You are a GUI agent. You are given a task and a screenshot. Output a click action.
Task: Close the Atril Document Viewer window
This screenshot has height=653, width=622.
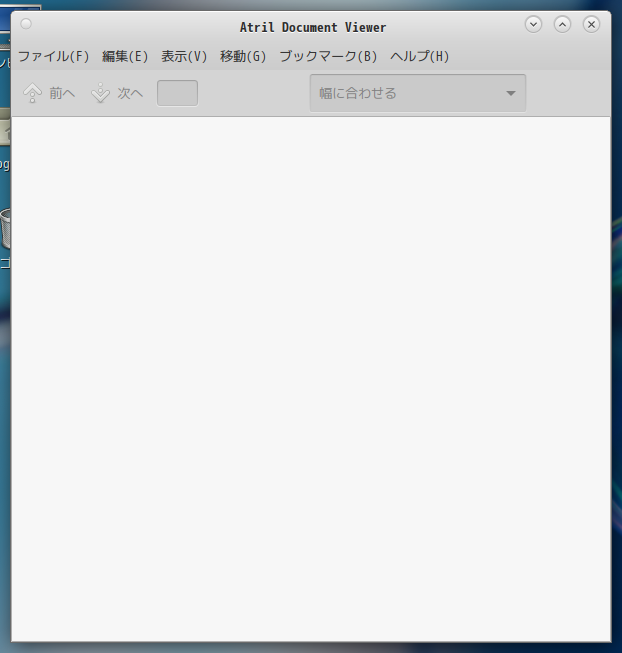591,24
